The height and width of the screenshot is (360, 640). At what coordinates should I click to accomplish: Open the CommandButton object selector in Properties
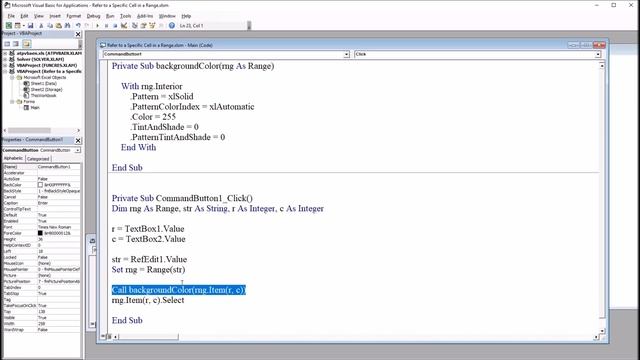click(x=77, y=150)
